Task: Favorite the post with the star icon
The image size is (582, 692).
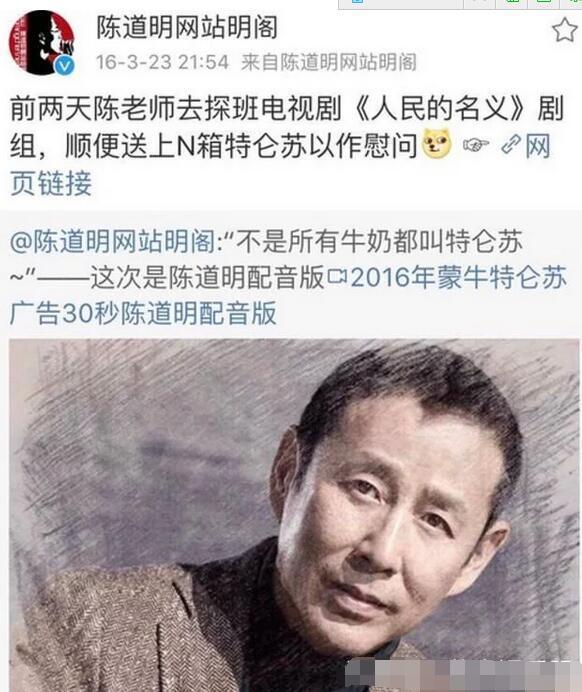Action: coord(565,30)
